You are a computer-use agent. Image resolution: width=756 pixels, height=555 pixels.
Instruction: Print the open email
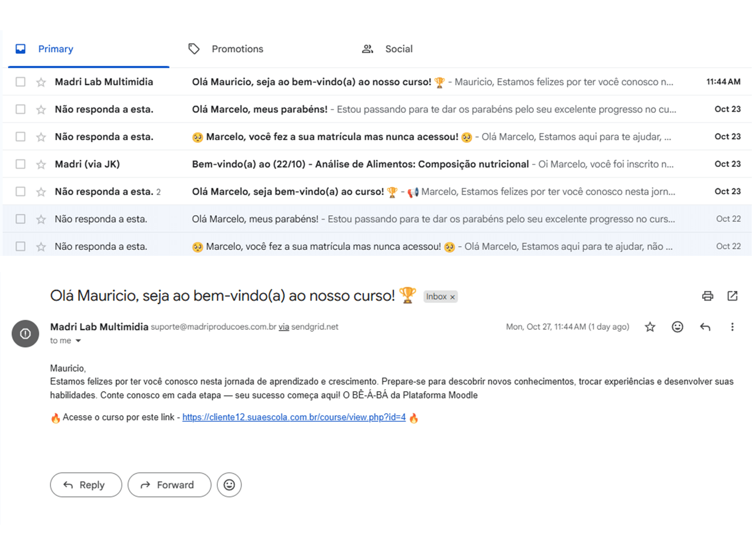[x=707, y=296]
